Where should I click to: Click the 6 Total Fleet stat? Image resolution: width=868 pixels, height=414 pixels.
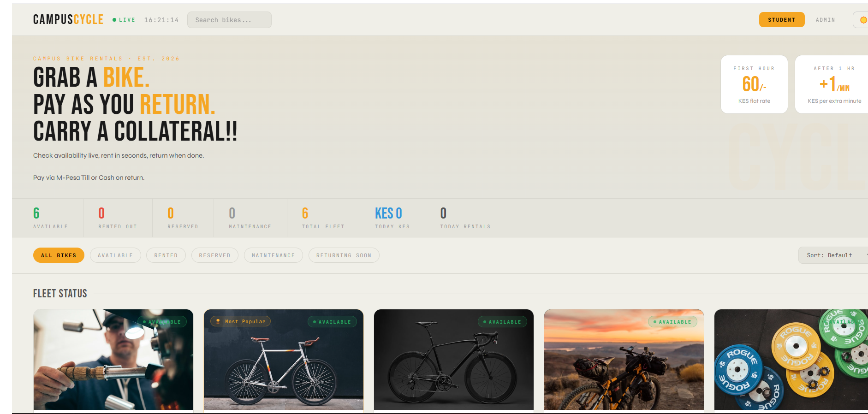(x=323, y=218)
